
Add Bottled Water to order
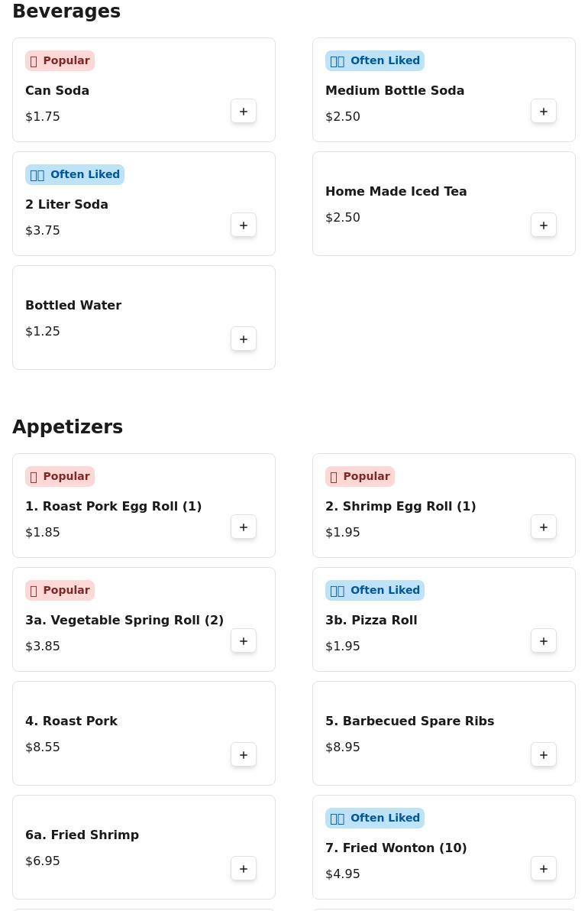[244, 339]
